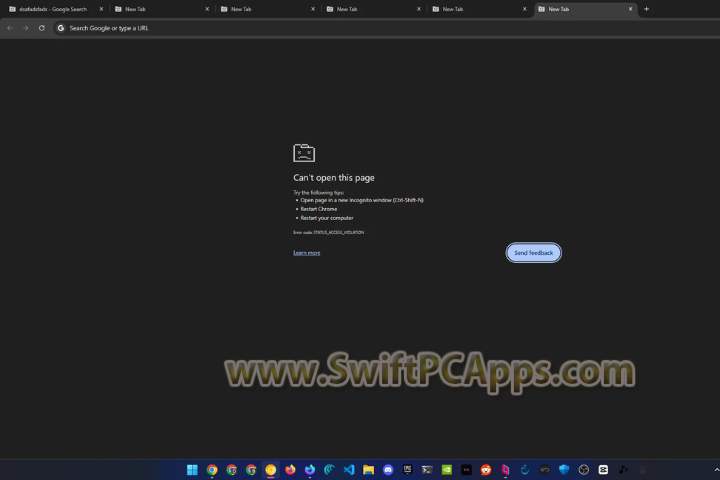Show hidden system tray icons chevron
This screenshot has height=480, width=720.
(x=716, y=469)
